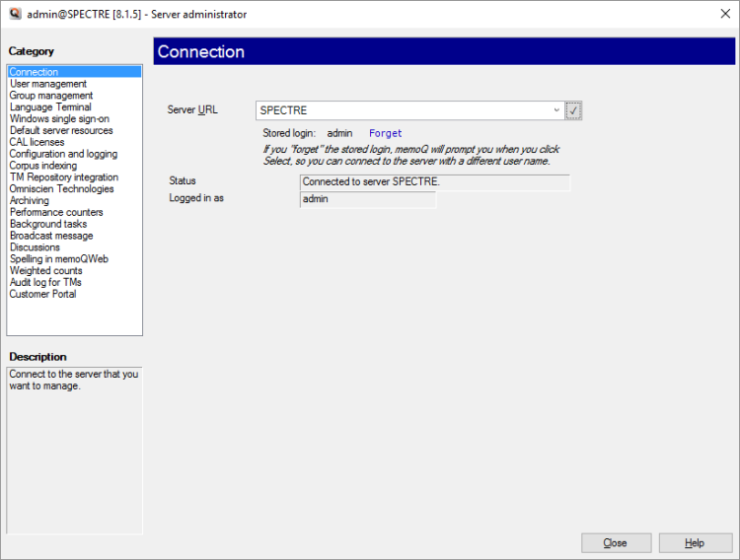
Task: Select User management category
Action: [x=48, y=84]
